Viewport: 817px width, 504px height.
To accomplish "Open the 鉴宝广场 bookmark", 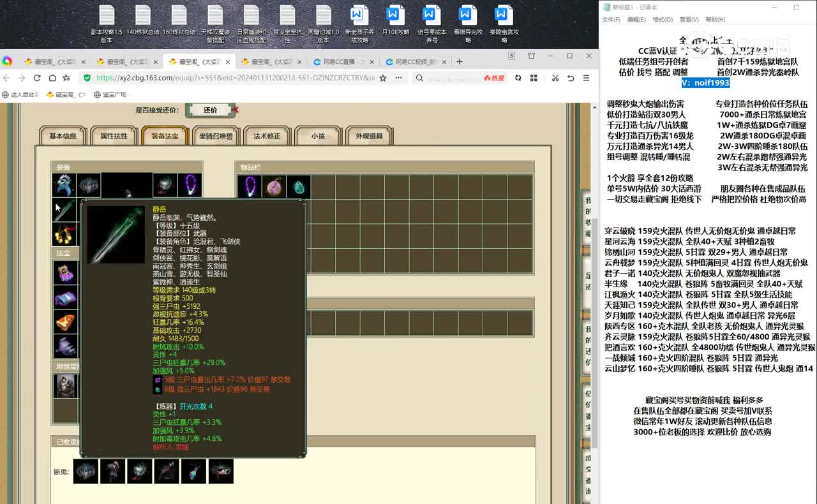I will coord(110,94).
